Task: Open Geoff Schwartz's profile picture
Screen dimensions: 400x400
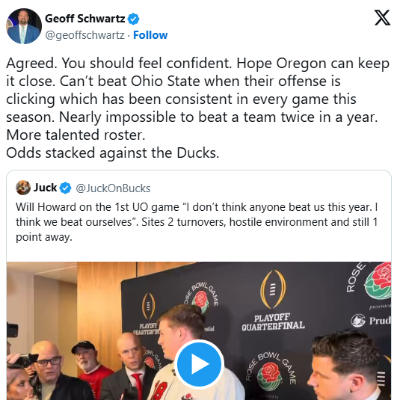Action: click(24, 26)
